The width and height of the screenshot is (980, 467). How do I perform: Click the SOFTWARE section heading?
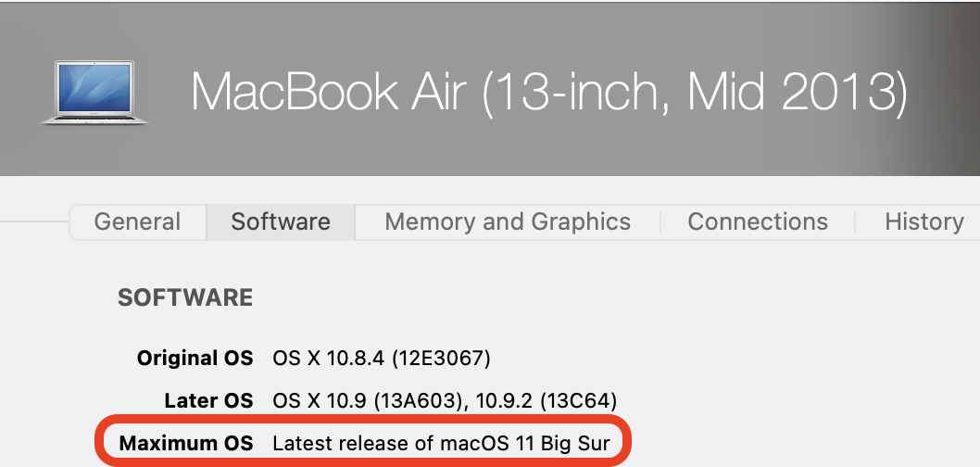tap(185, 297)
